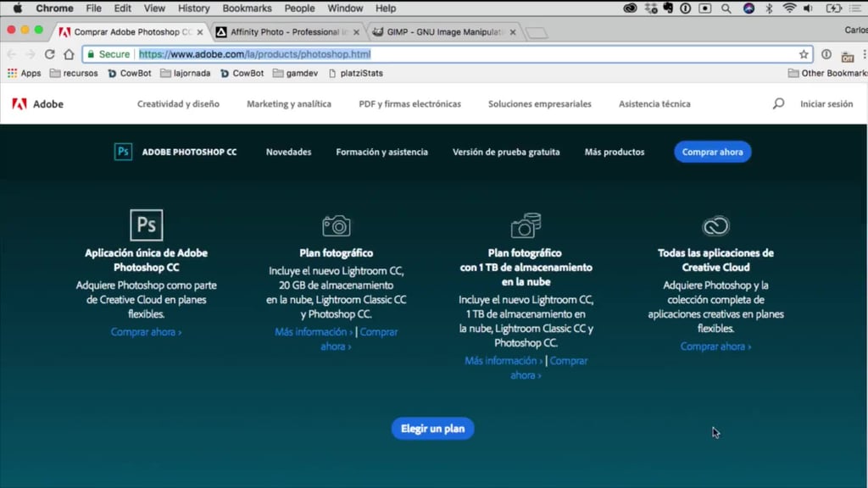Open the Edit menu
This screenshot has width=868, height=488.
click(x=122, y=8)
